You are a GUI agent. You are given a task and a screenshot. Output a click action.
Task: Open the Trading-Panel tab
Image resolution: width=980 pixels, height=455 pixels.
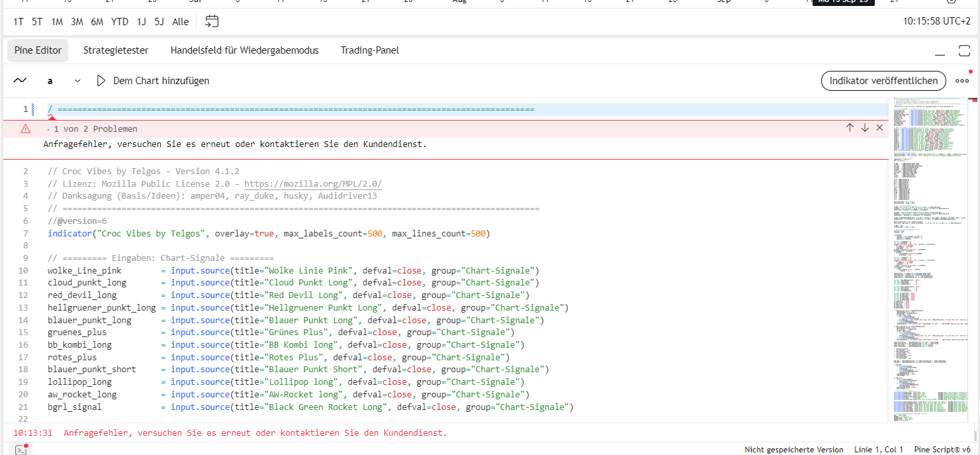pyautogui.click(x=370, y=50)
